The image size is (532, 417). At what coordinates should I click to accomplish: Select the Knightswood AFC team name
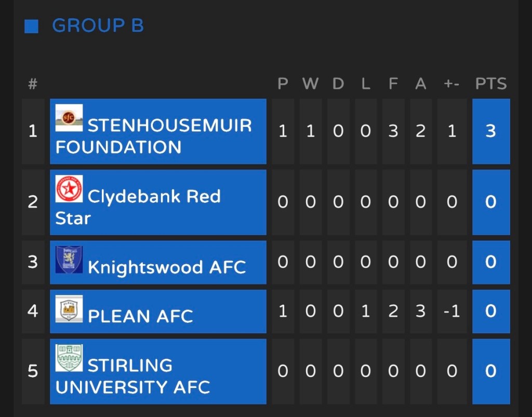[x=167, y=267]
